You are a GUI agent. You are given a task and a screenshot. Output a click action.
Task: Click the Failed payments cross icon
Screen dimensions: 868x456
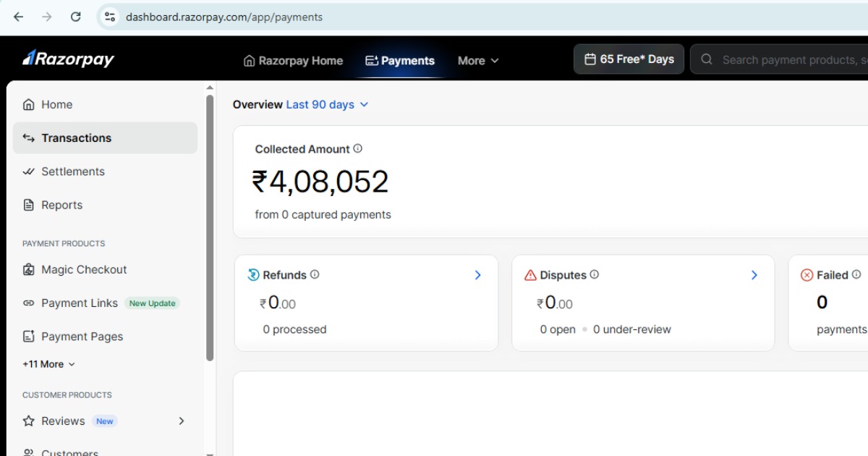[807, 275]
